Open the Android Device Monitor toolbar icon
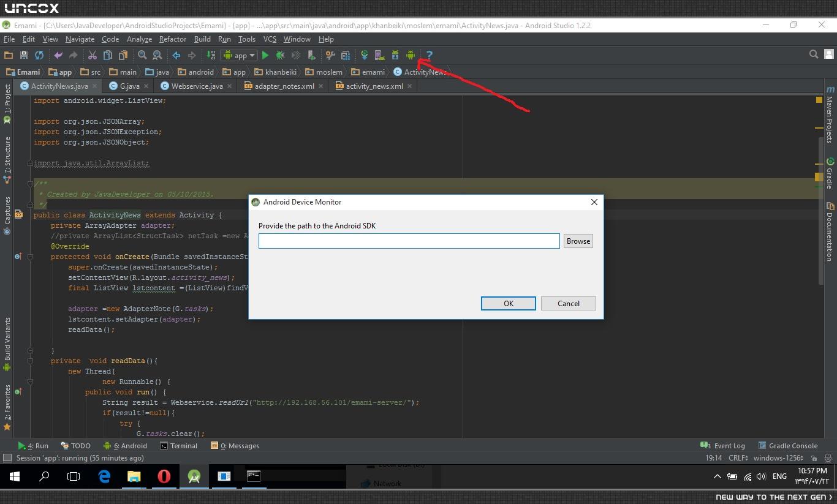 (x=411, y=55)
